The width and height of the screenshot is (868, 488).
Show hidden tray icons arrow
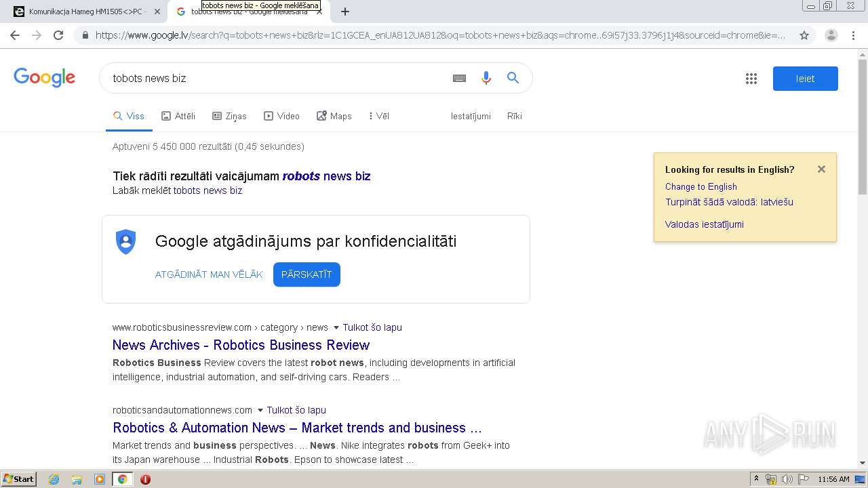tap(756, 479)
